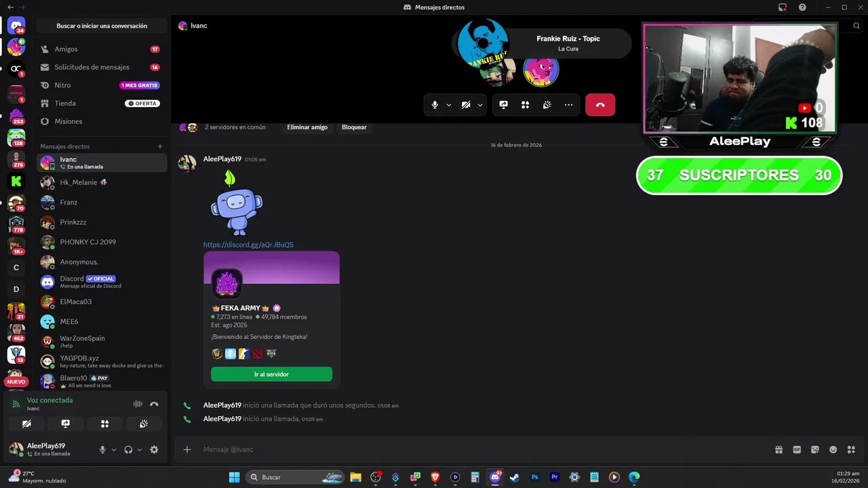Click the FEKA ARMY server avatar thumbnail
The height and width of the screenshot is (488, 868).
pos(226,284)
